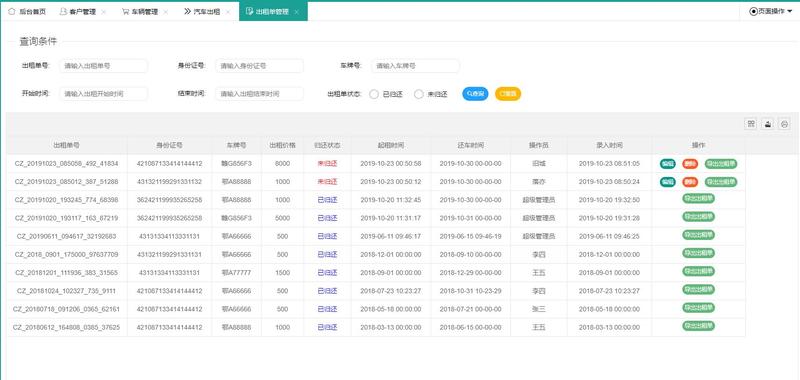Go to the 汽车出租 tab
Image resolution: width=800 pixels, height=380 pixels.
(x=202, y=11)
